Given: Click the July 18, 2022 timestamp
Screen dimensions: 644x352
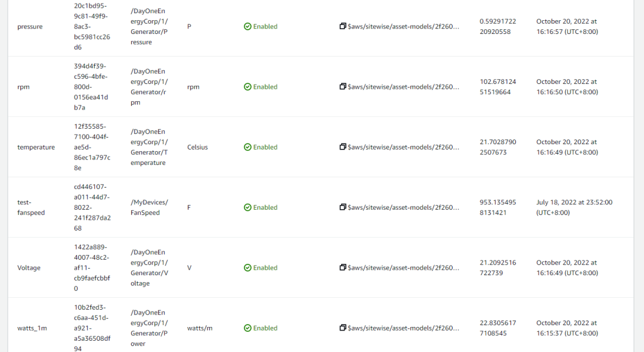Looking at the screenshot, I should (574, 207).
